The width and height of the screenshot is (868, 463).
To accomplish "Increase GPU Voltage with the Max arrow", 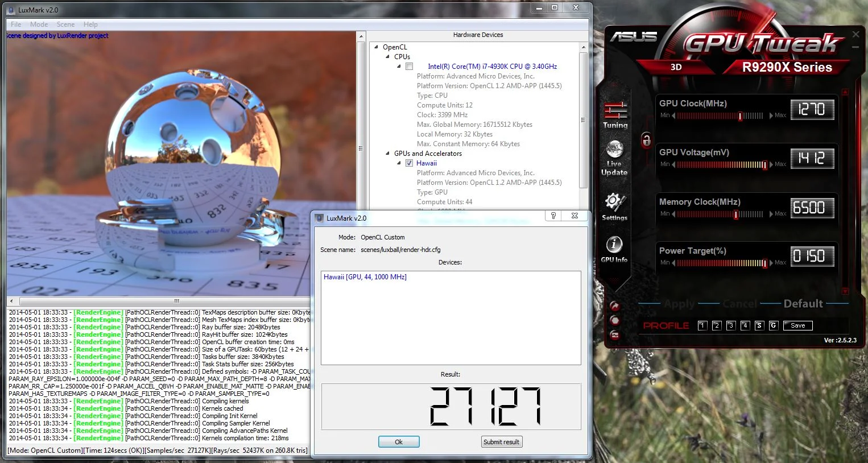I will click(771, 164).
